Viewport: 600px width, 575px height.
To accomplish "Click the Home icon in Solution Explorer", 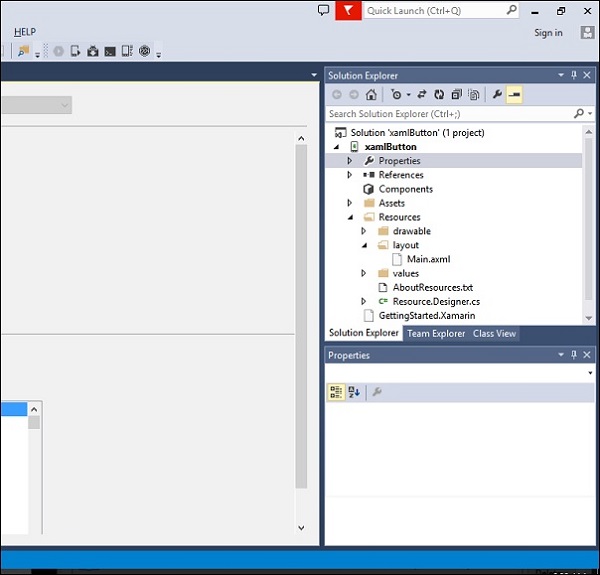I will pyautogui.click(x=371, y=95).
